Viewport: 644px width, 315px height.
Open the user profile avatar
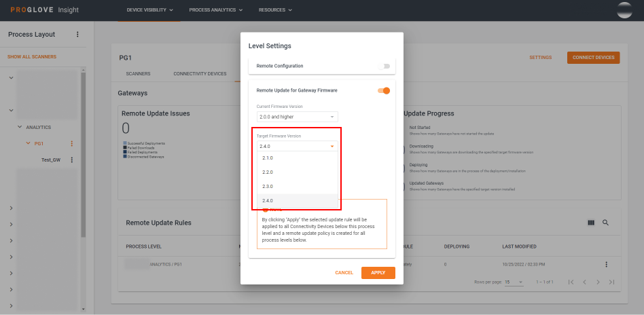point(624,10)
